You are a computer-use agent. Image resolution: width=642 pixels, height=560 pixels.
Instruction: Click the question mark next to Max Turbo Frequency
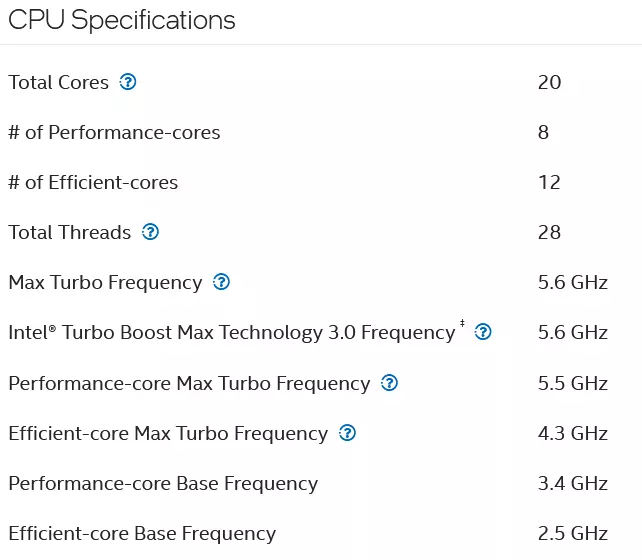222,282
